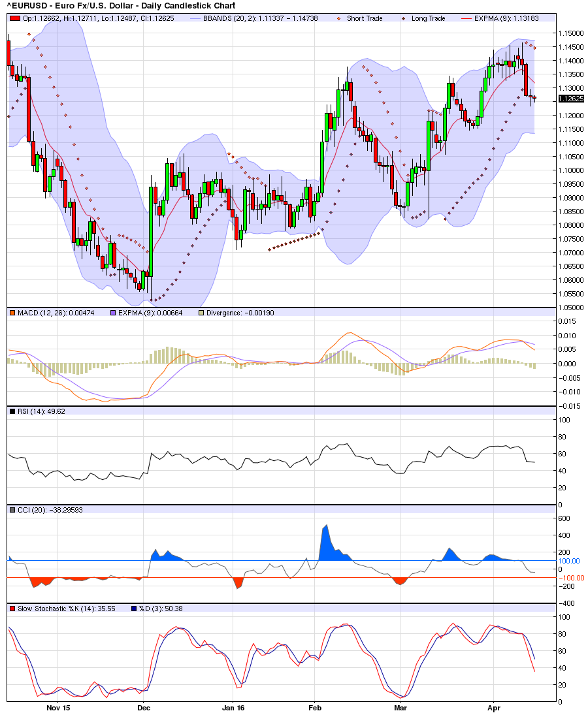Click the 1.10000 price axis label
The width and height of the screenshot is (588, 728).
(x=571, y=170)
